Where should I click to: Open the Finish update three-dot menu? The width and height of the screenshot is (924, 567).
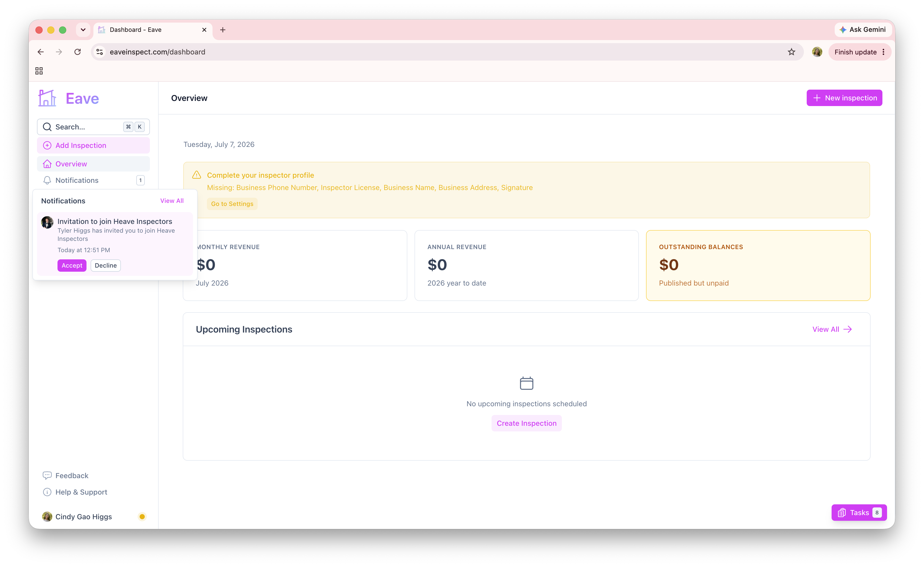(883, 52)
